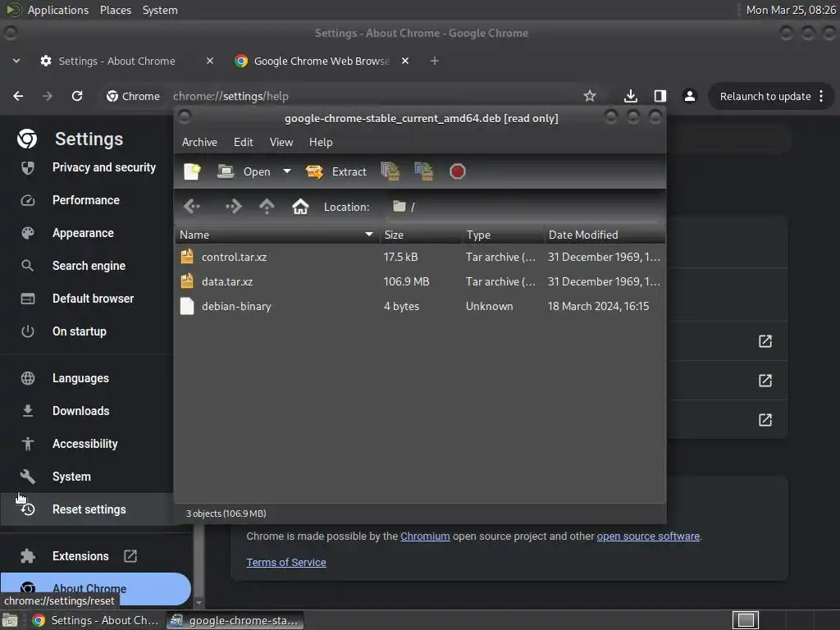Open the System menu in the top panel
The width and height of the screenshot is (840, 630).
160,10
